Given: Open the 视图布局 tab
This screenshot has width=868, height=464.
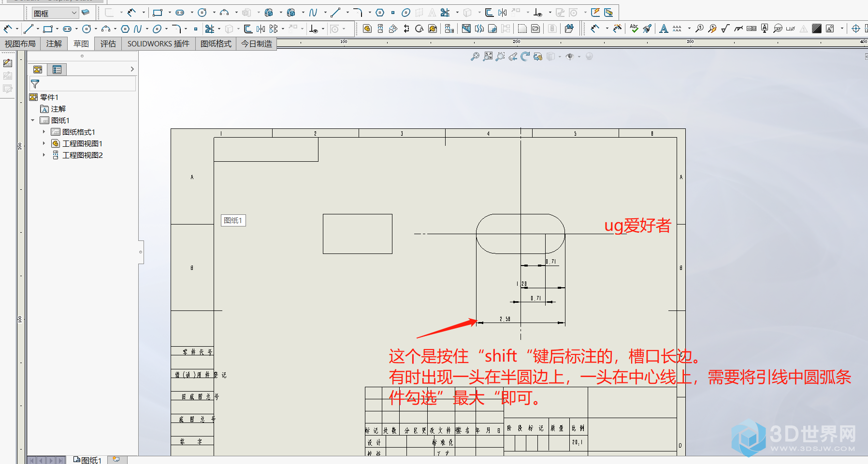Looking at the screenshot, I should tap(20, 44).
